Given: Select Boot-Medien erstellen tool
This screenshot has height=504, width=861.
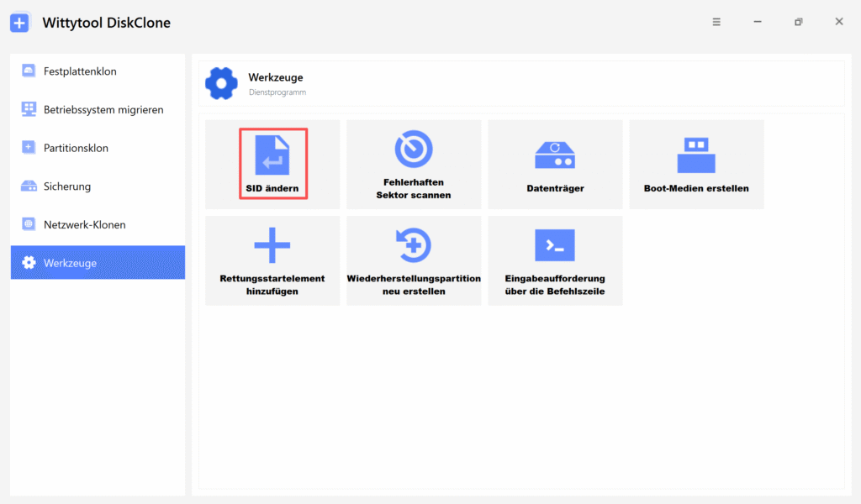Looking at the screenshot, I should tap(696, 164).
